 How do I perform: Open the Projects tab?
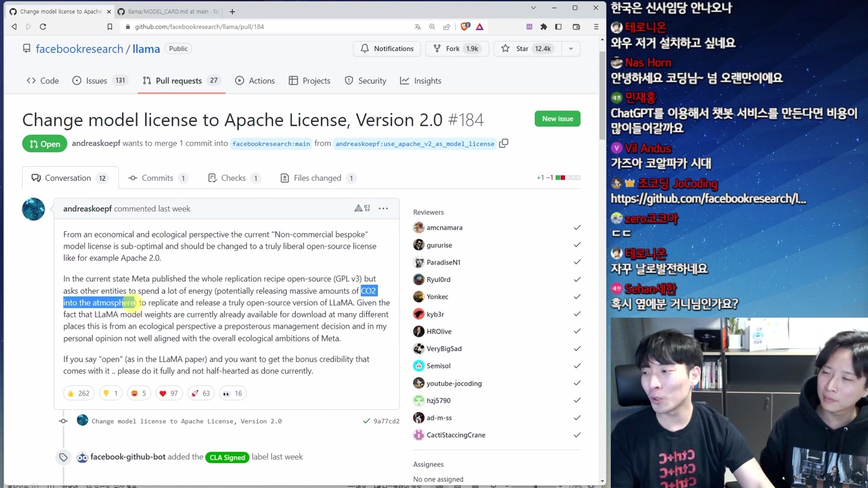click(x=309, y=81)
